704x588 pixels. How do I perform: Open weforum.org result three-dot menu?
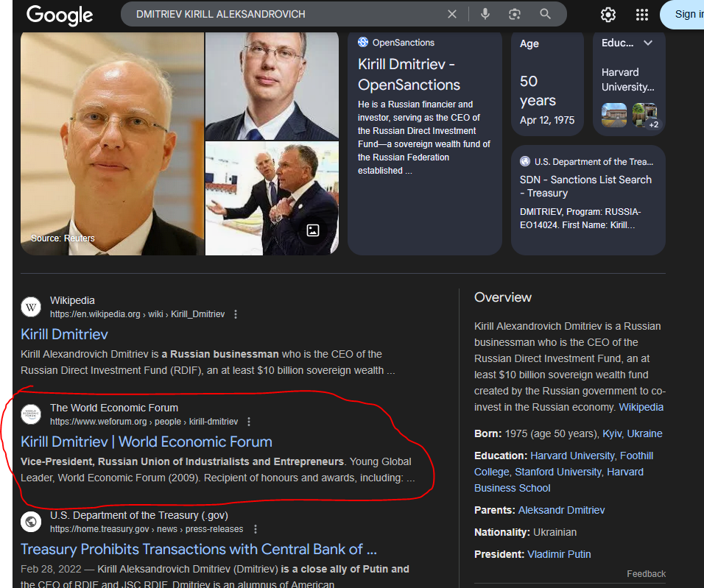249,422
